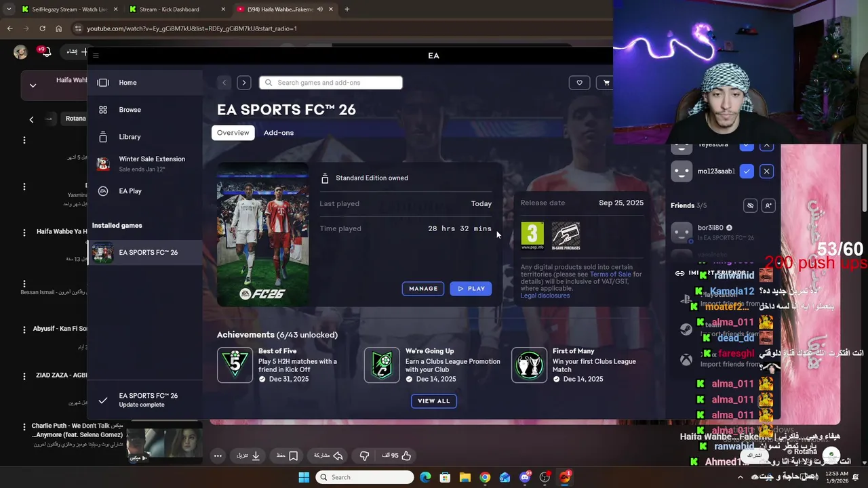Open Library in the EA sidebar

[x=146, y=137]
